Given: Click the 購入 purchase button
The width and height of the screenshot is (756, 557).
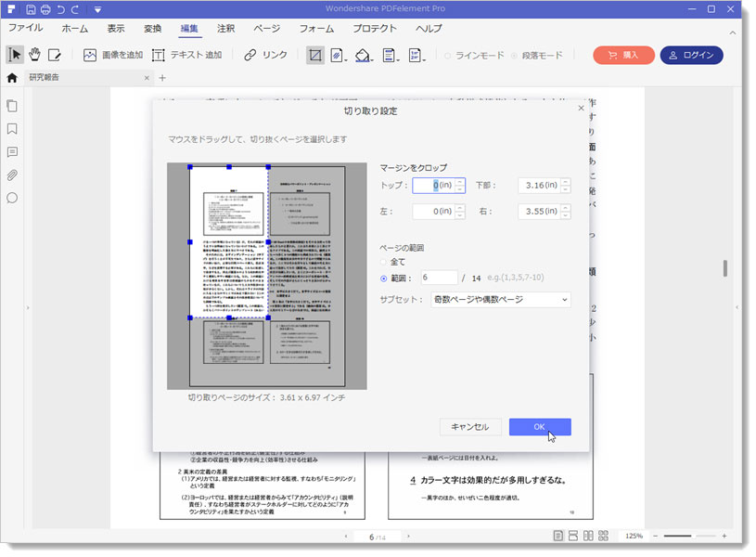Looking at the screenshot, I should click(623, 55).
